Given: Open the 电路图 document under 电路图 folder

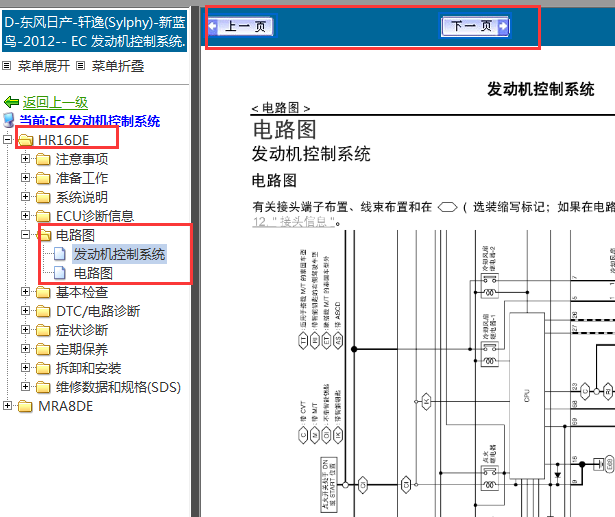Looking at the screenshot, I should coord(93,273).
